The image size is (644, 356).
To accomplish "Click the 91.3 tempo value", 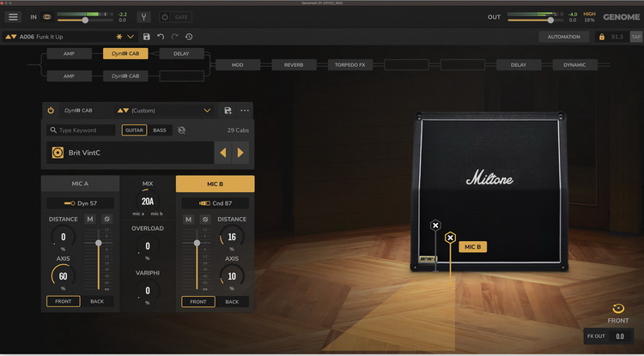I will [x=617, y=37].
